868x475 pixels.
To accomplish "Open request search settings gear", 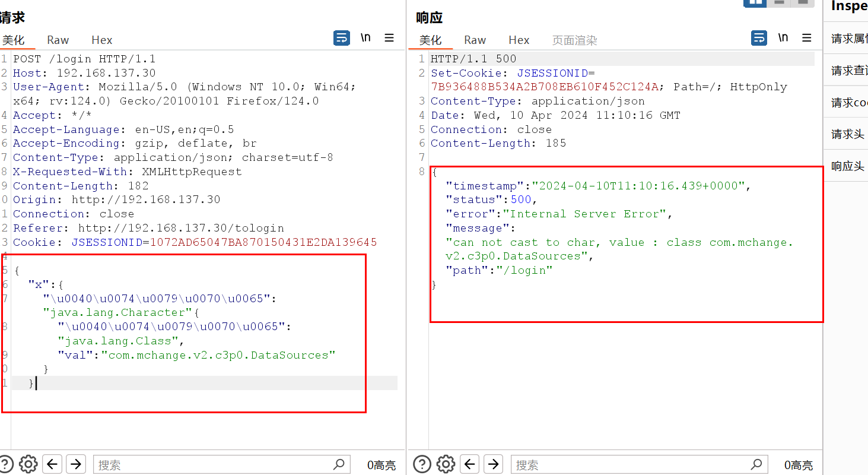I will click(28, 464).
